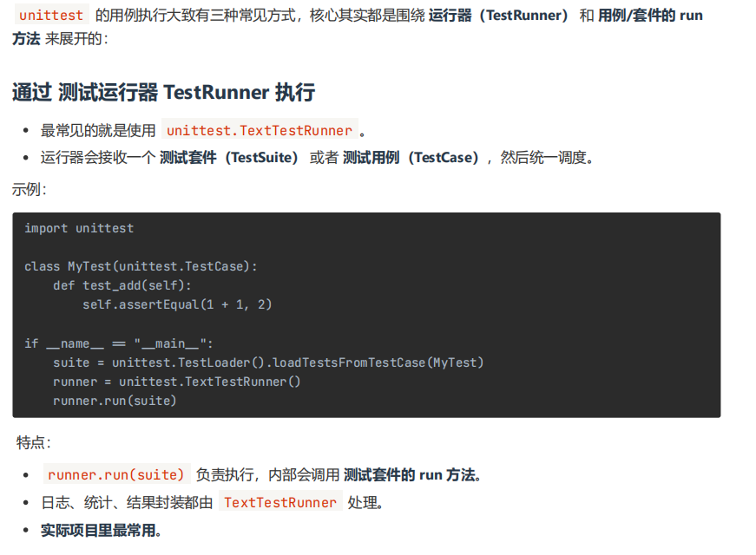The image size is (756, 555).
Task: Click the text '日志、统计、结果封装都由'
Action: click(x=127, y=502)
